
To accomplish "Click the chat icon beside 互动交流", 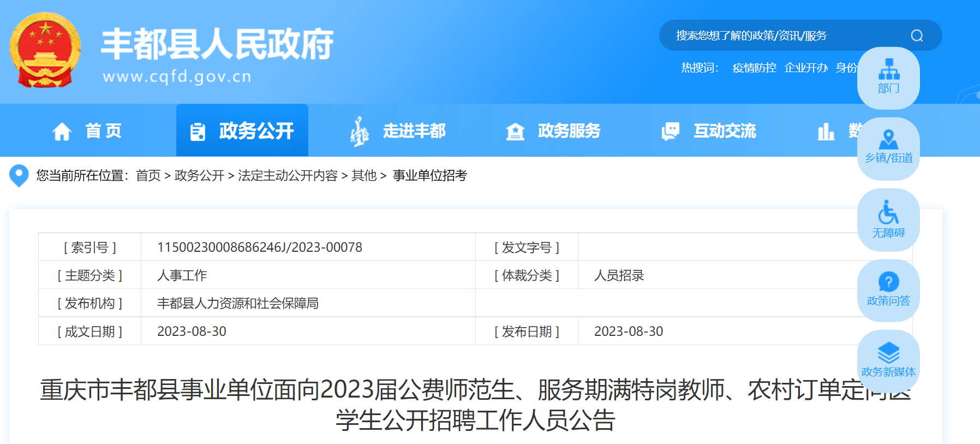I will pos(671,132).
